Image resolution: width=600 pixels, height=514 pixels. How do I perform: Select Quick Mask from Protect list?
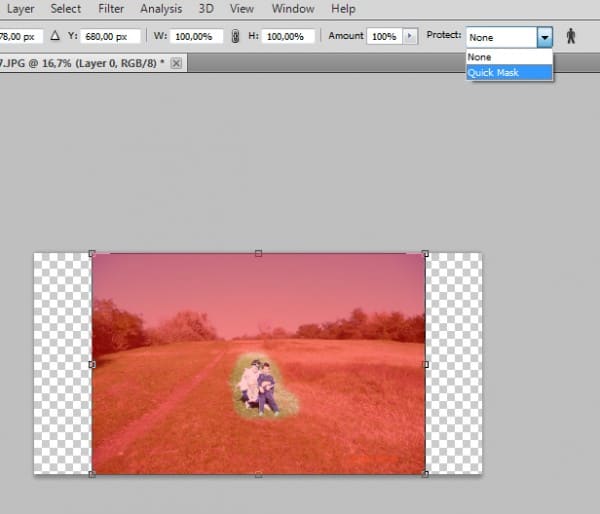(509, 73)
